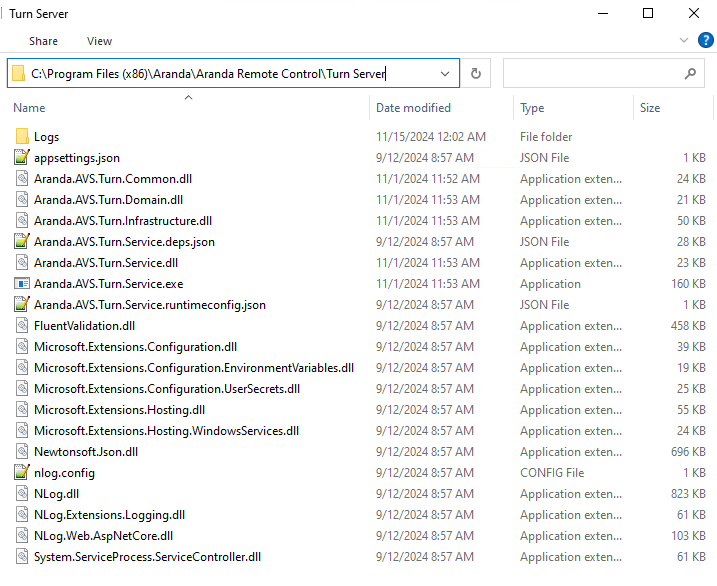Click the nlog.config file icon
Screen dimensions: 717x586
pos(21,473)
